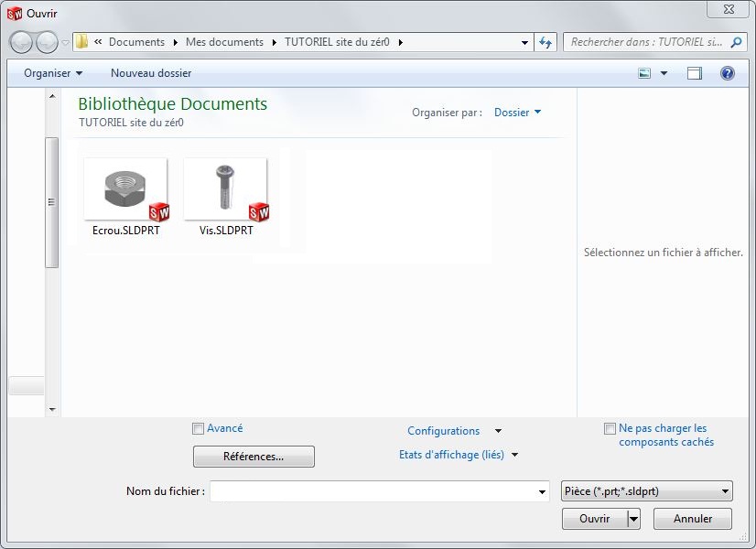The image size is (756, 549).
Task: Click the Back navigation arrow button
Action: (20, 42)
